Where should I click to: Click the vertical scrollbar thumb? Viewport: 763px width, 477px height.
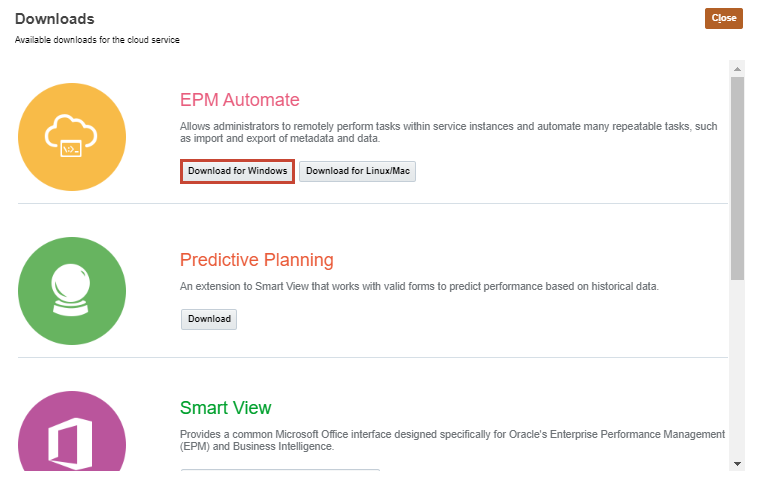738,175
